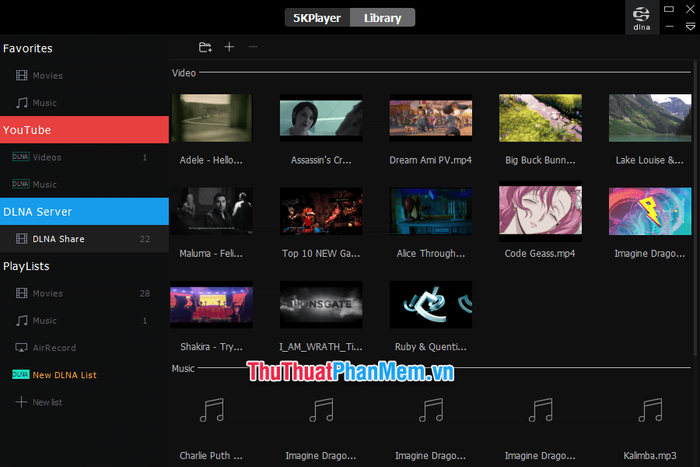
Task: Click the film icon beside Favorites Movies
Action: (21, 75)
